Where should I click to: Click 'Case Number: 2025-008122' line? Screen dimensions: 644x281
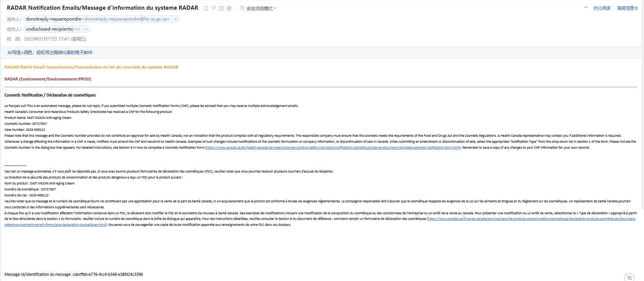click(25, 130)
